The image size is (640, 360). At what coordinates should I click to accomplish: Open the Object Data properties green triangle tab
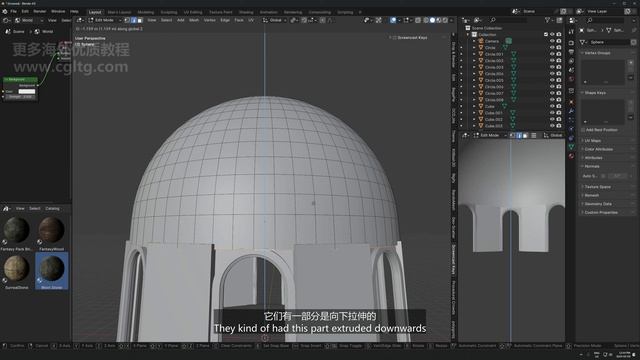tap(571, 147)
